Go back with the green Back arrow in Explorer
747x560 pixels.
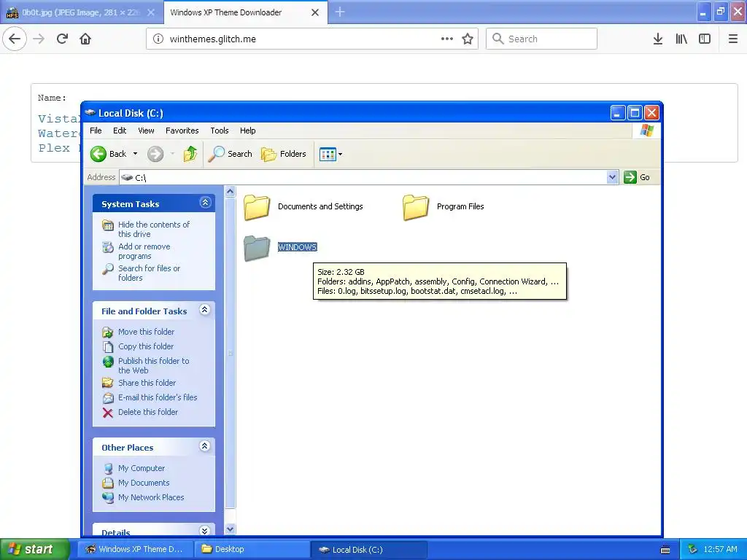98,154
